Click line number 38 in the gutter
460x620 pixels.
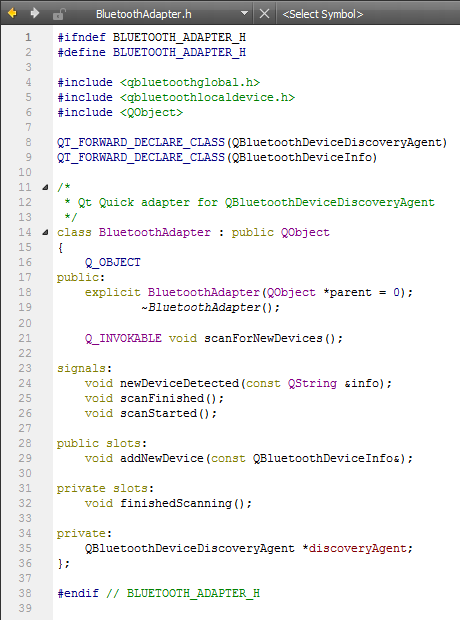coord(25,594)
